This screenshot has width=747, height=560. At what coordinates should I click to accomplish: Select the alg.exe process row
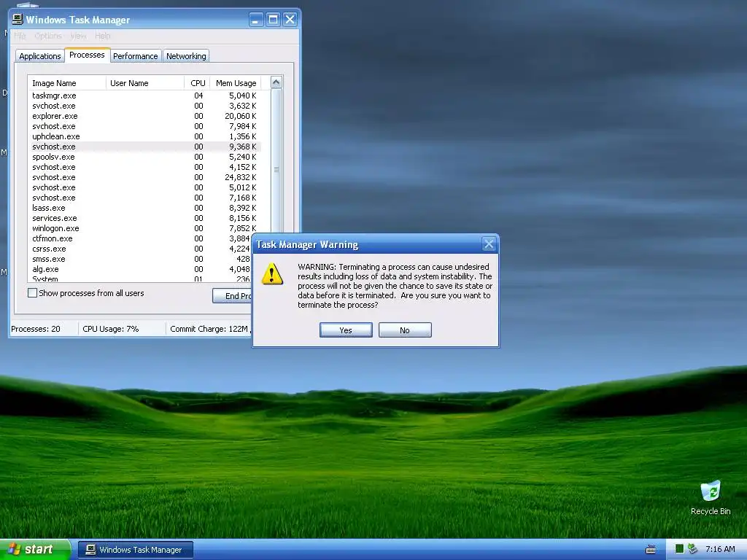pyautogui.click(x=141, y=270)
